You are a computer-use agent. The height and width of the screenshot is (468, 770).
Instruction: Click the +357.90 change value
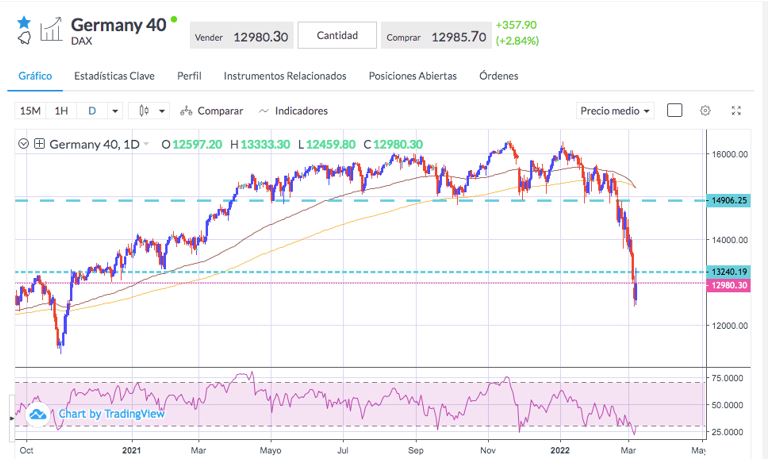(516, 25)
